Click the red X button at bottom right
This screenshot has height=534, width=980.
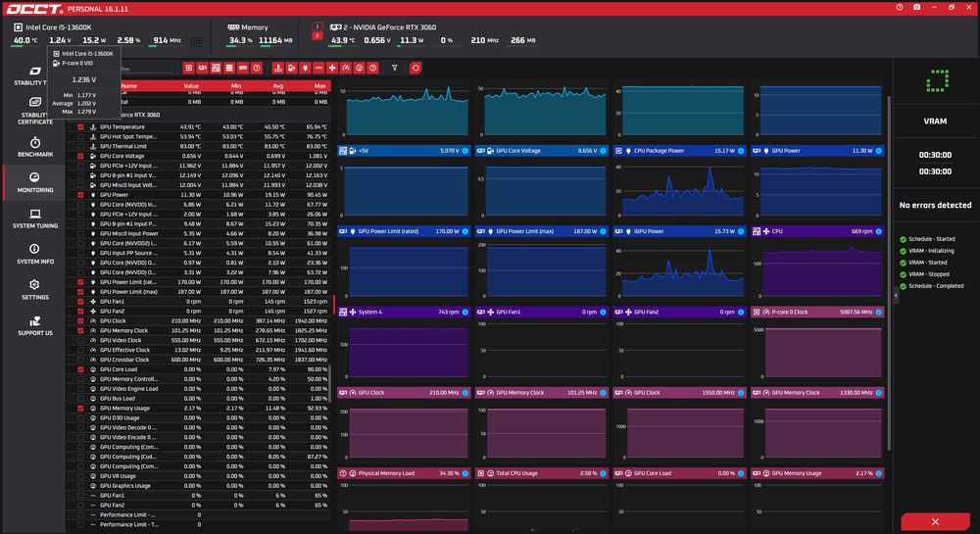coord(935,521)
